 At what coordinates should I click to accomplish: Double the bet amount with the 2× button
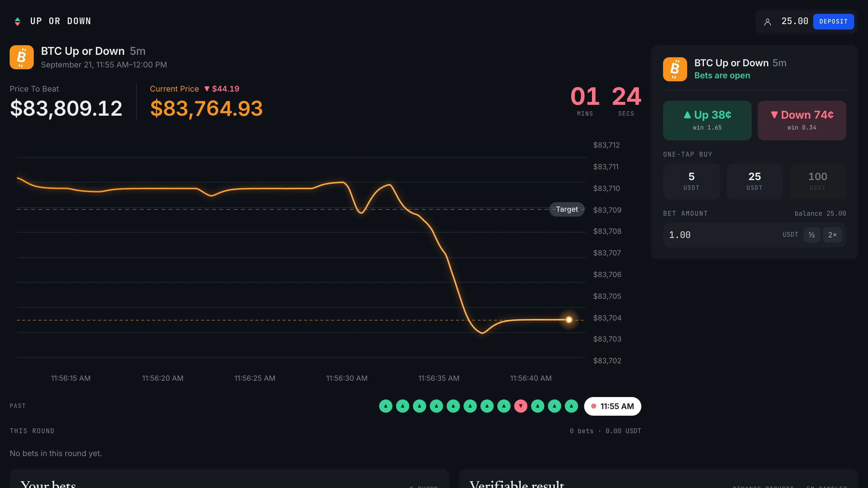832,235
